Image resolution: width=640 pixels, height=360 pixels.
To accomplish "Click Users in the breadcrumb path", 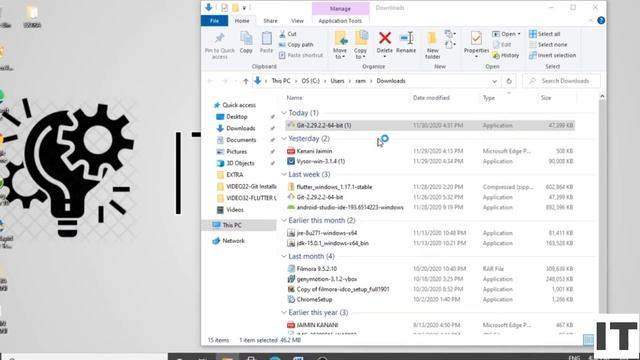I will click(x=337, y=81).
